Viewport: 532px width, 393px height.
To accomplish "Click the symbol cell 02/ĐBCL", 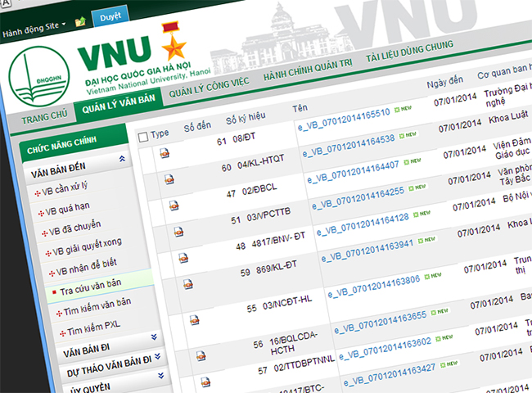I will pos(259,188).
